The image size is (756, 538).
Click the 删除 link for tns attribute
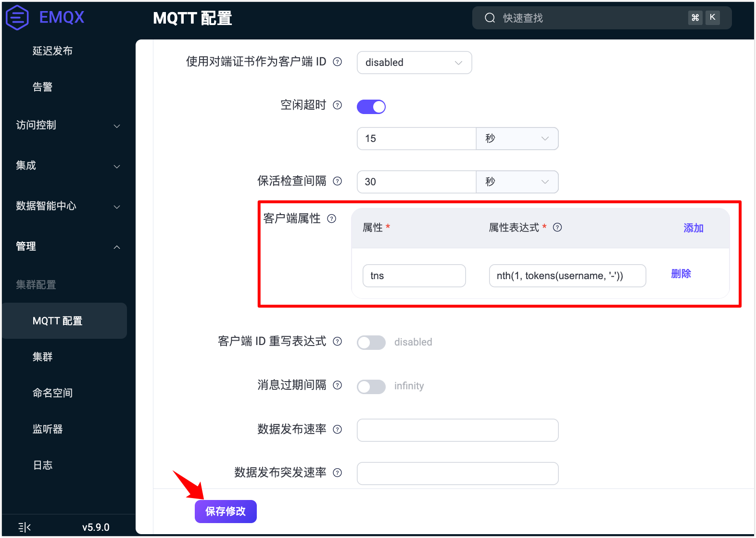click(681, 274)
